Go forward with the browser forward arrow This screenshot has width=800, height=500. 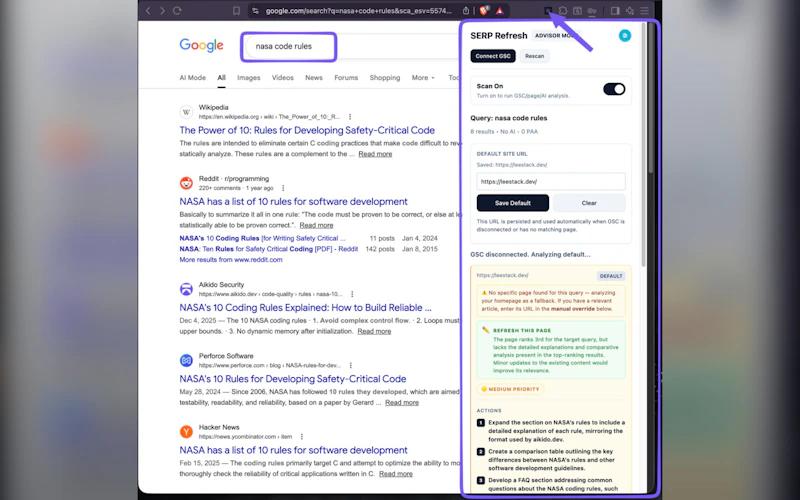[162, 11]
